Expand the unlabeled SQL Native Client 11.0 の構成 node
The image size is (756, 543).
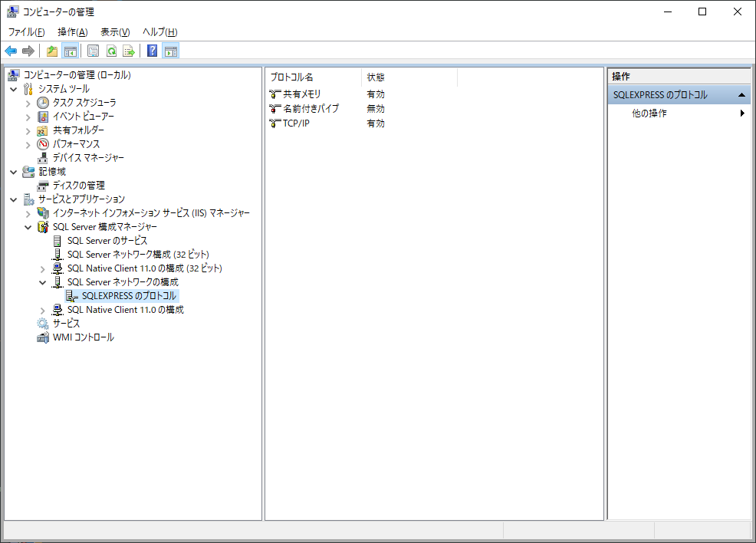click(42, 311)
